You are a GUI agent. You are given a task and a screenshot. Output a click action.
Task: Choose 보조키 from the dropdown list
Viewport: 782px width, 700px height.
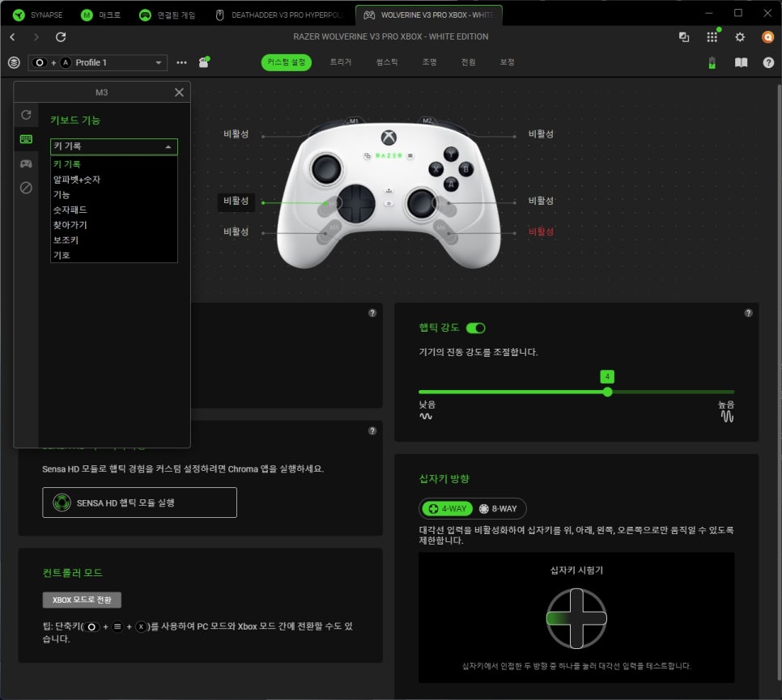point(113,240)
